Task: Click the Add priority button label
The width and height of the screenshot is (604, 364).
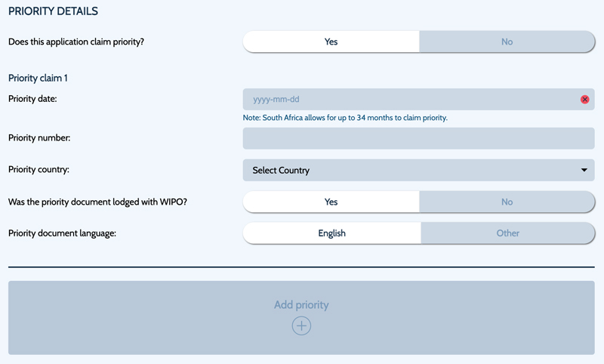Action: 301,304
